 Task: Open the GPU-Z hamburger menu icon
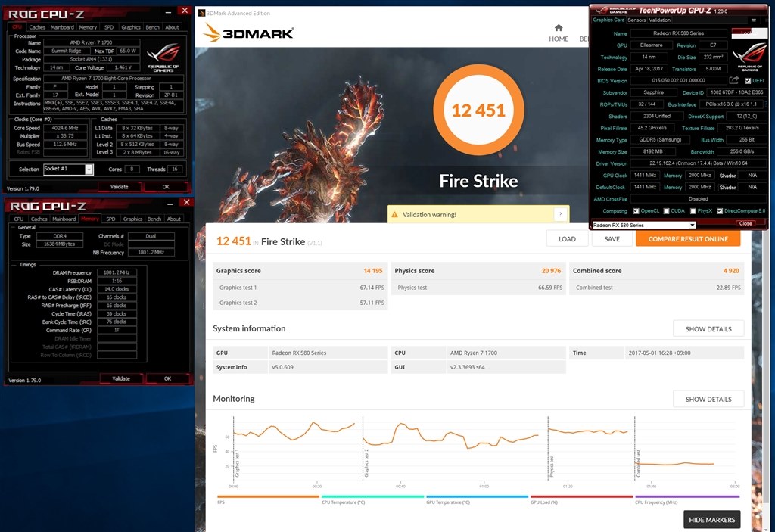[x=753, y=20]
